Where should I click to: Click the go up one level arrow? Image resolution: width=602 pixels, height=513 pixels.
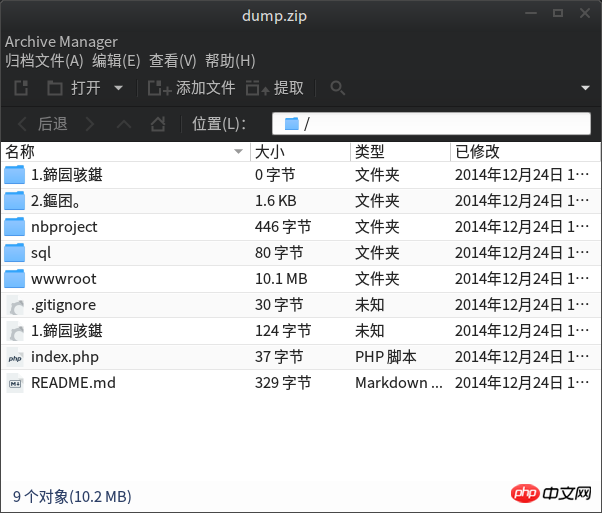[x=124, y=124]
